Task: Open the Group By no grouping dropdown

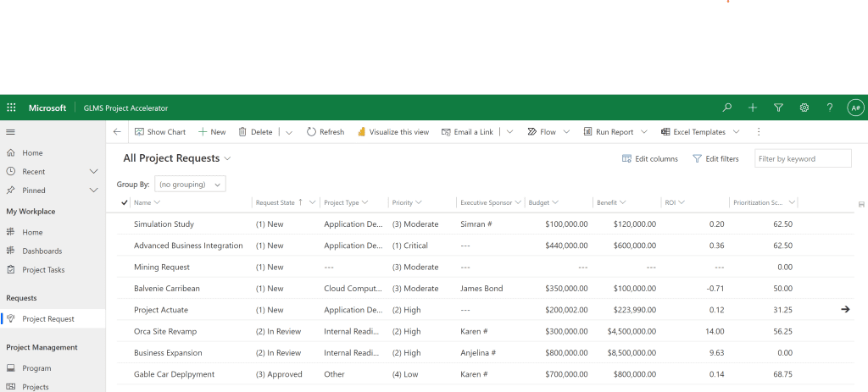Action: [x=190, y=184]
